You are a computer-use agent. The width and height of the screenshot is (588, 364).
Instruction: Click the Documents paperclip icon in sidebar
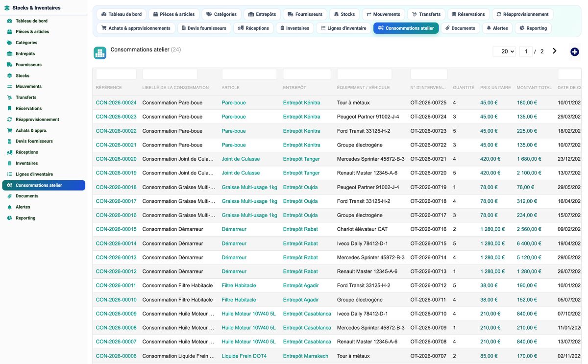pos(9,196)
